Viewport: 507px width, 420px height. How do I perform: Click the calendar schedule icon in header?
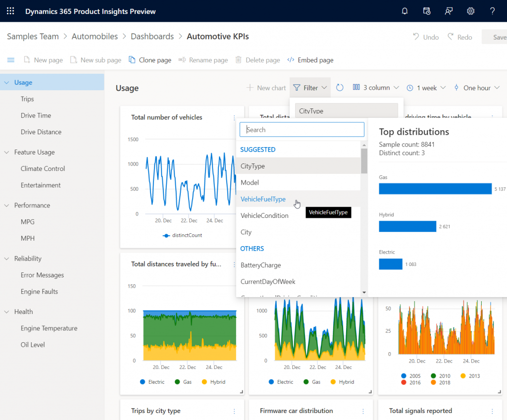pyautogui.click(x=426, y=11)
